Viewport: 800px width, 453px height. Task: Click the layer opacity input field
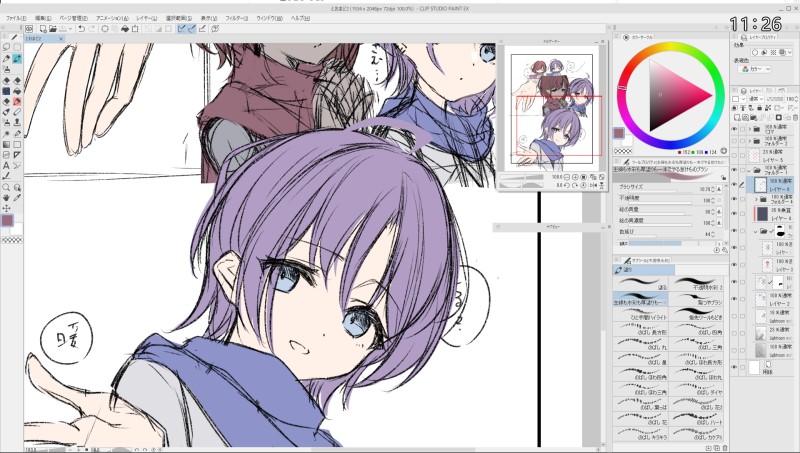pyautogui.click(x=789, y=99)
